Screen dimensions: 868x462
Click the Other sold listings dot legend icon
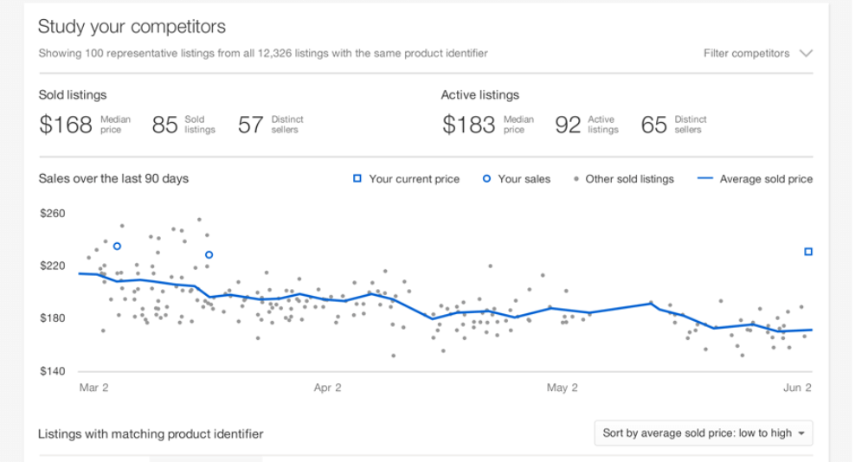[x=576, y=179]
